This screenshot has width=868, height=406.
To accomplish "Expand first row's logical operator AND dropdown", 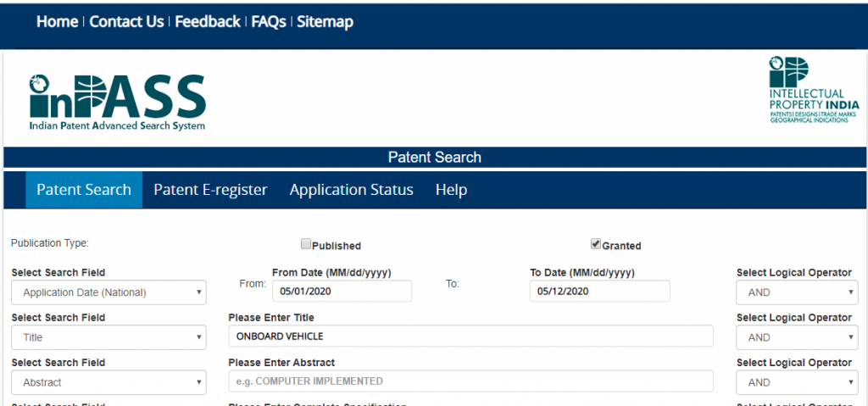I will [x=797, y=292].
